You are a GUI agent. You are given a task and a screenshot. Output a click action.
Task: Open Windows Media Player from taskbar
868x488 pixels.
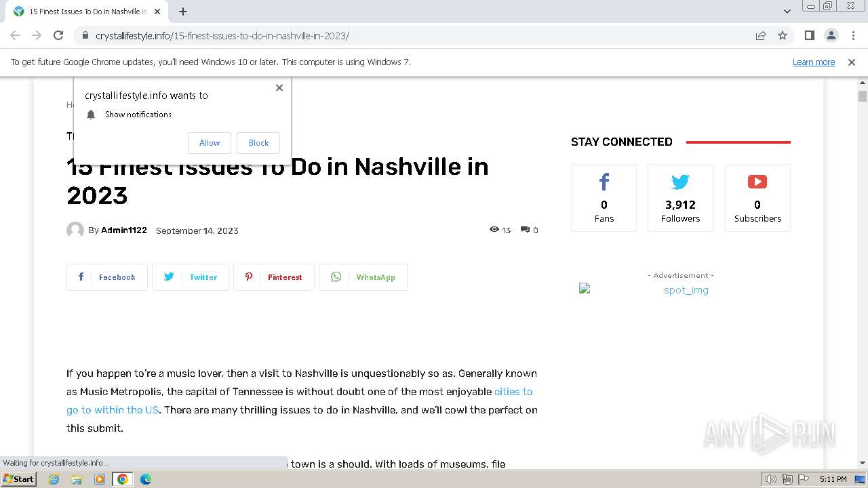pyautogui.click(x=100, y=479)
